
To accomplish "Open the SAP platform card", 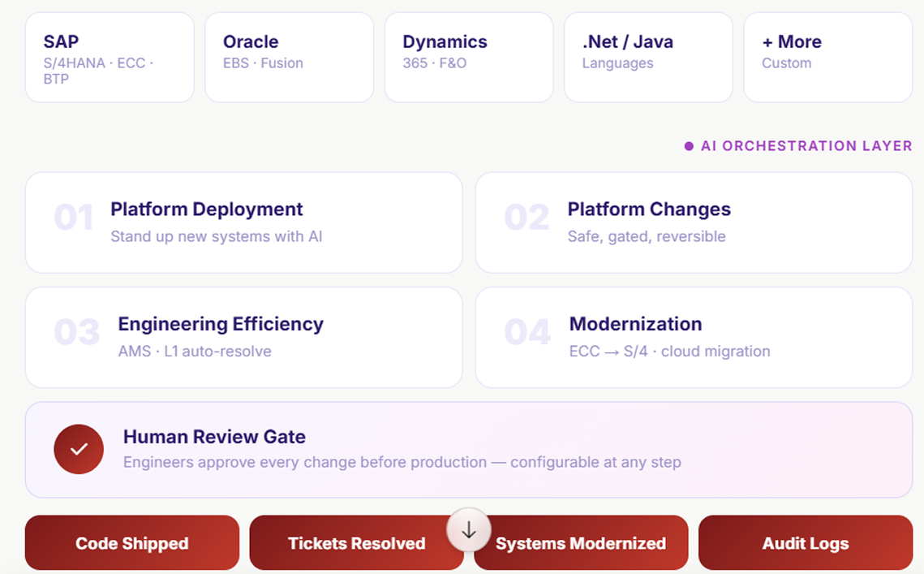I will click(x=110, y=57).
